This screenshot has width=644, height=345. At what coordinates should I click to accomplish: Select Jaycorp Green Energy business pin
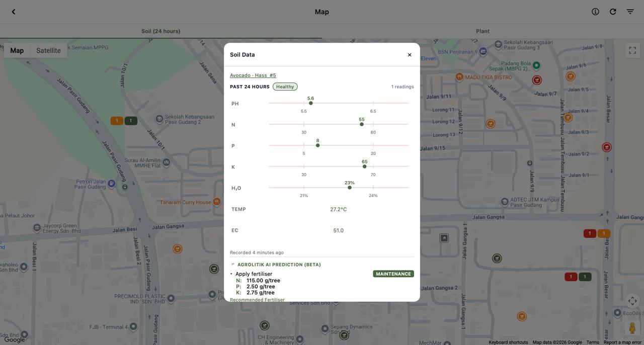37,228
